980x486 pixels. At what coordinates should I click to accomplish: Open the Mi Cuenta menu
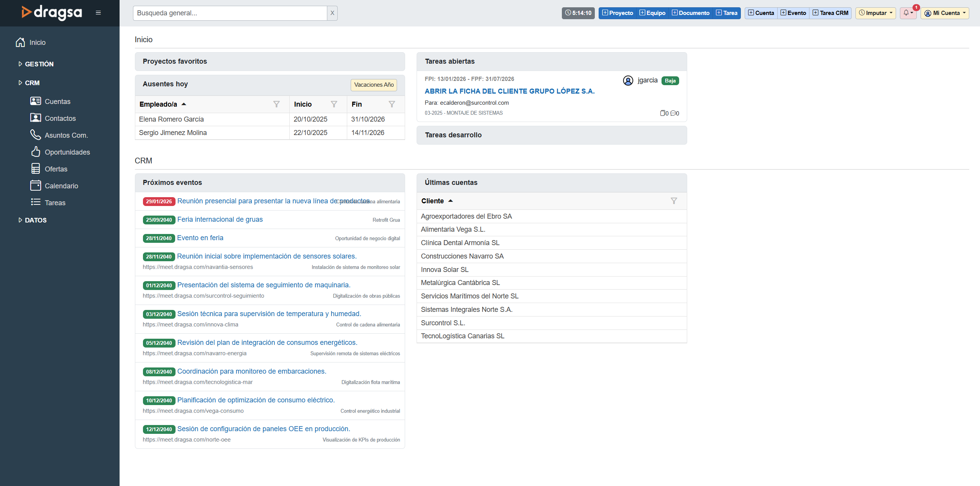(x=944, y=13)
